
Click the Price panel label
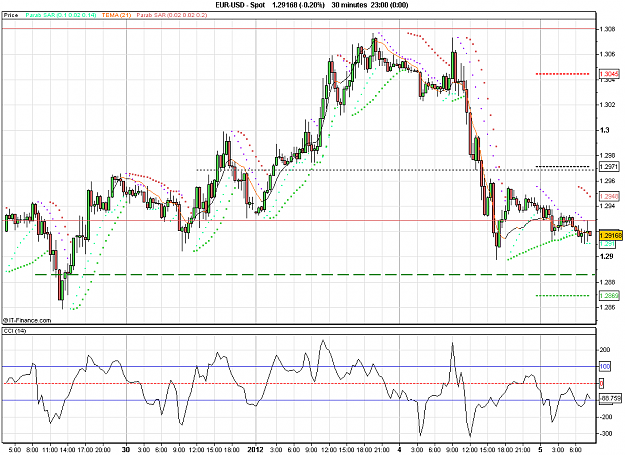tap(11, 15)
